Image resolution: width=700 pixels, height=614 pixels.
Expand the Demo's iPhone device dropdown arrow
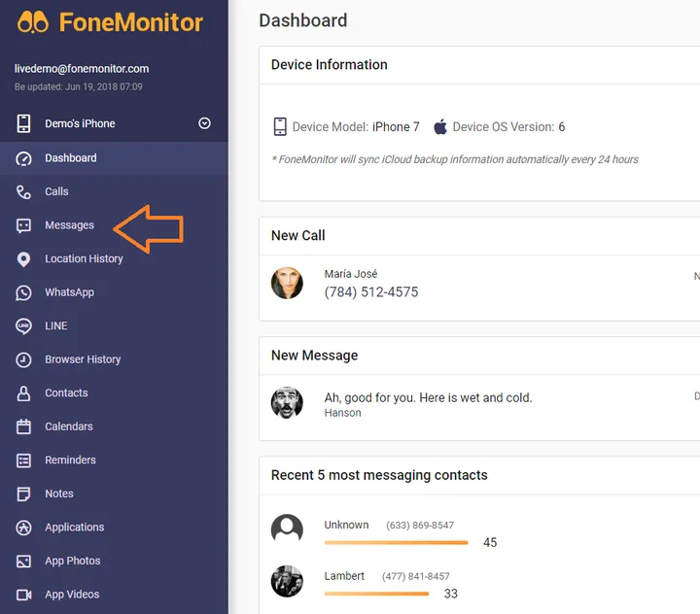(204, 123)
